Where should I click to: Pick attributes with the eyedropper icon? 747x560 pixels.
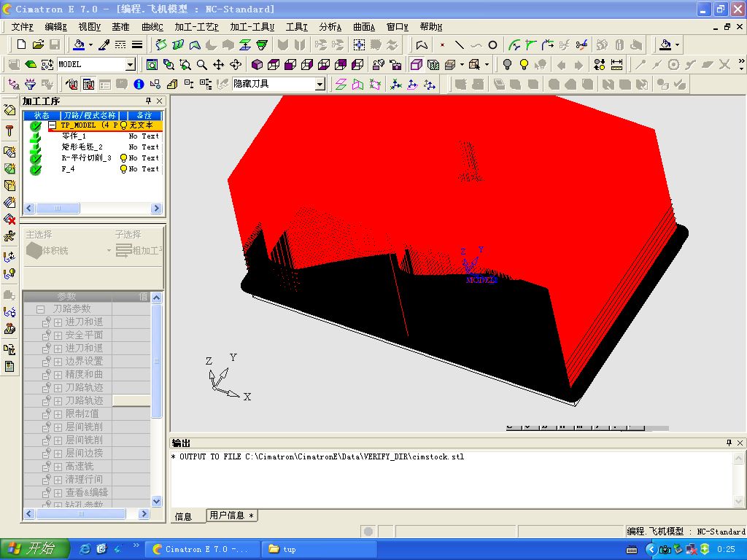[104, 44]
